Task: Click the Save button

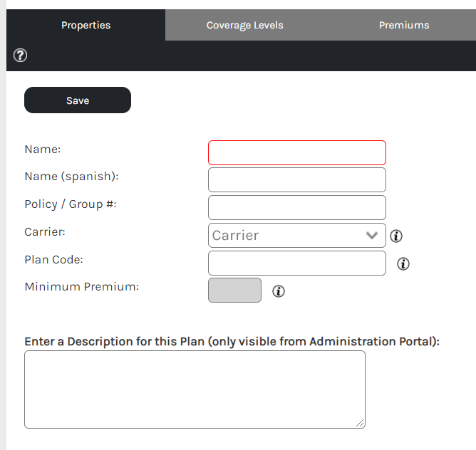Action: [x=78, y=100]
